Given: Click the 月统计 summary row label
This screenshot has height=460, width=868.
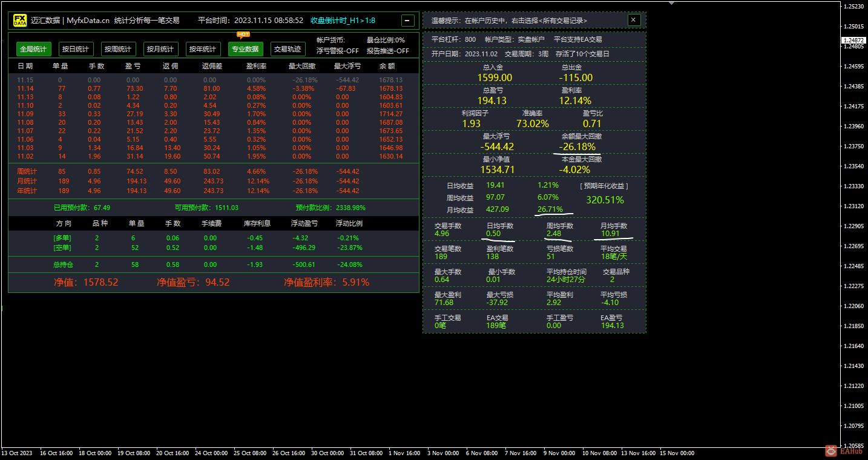Looking at the screenshot, I should (x=27, y=181).
